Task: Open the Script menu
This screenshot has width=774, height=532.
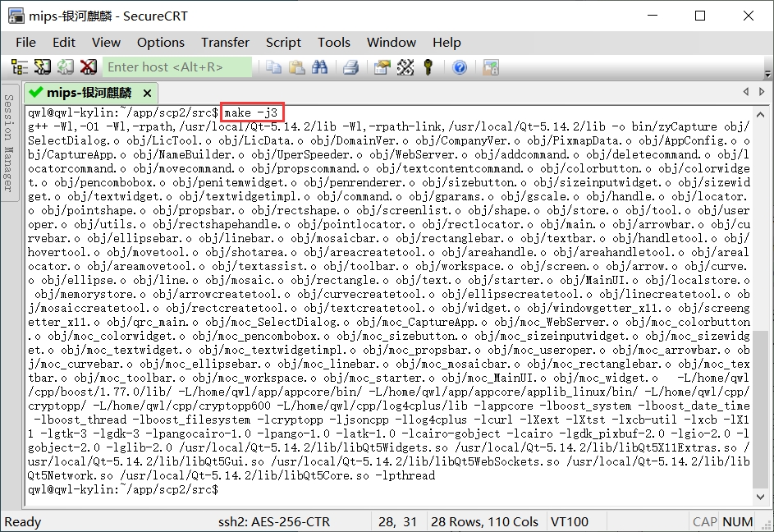Action: [x=283, y=42]
